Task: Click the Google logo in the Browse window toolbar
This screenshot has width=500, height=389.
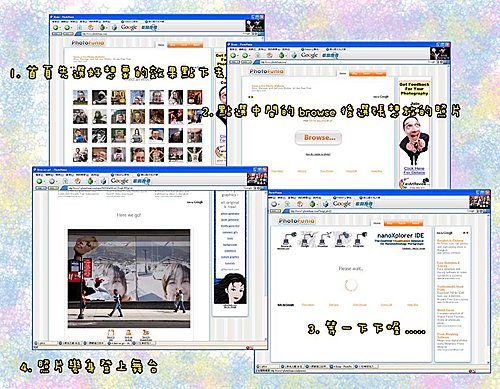Action: pyautogui.click(x=309, y=55)
